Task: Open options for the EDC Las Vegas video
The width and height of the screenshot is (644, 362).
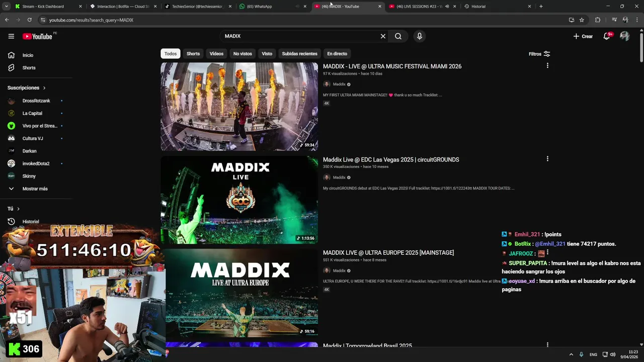Action: point(547,159)
